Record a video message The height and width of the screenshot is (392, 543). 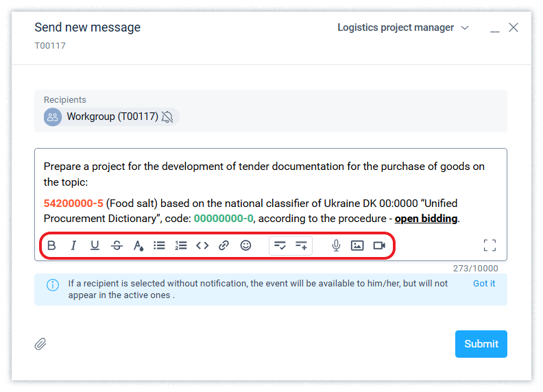379,245
